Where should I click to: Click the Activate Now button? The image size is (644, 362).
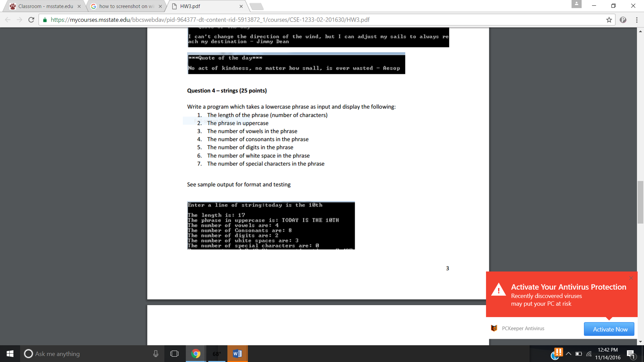tap(609, 329)
